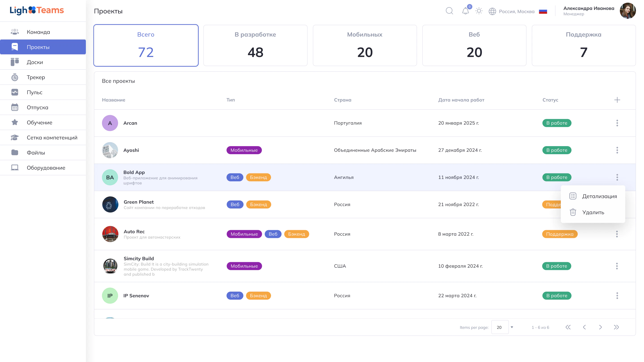This screenshot has height=362, width=644.
Task: Filter by Поддержка summary card
Action: [583, 45]
